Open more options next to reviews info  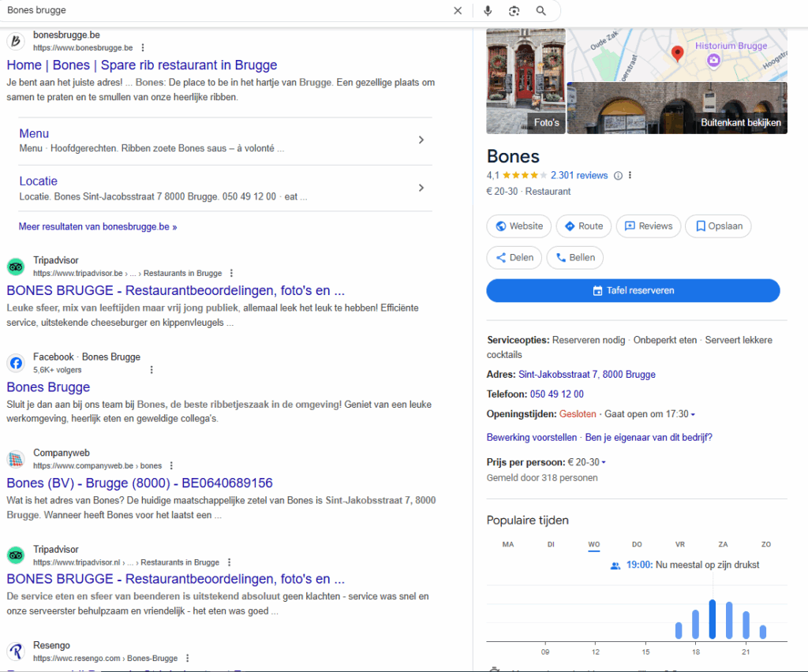pyautogui.click(x=630, y=175)
